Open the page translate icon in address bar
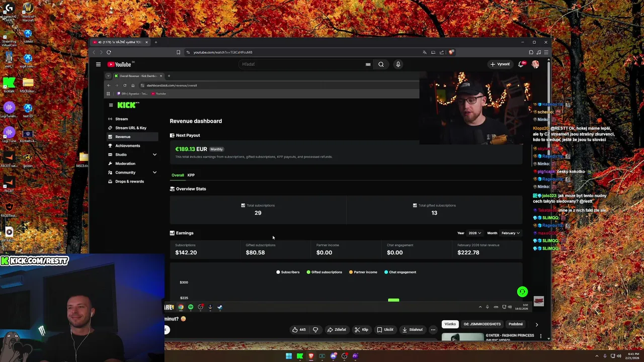The image size is (644, 362). [424, 52]
